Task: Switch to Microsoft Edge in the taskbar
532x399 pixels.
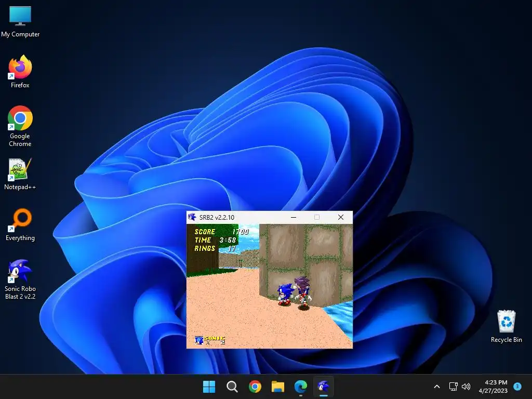Action: 301,387
